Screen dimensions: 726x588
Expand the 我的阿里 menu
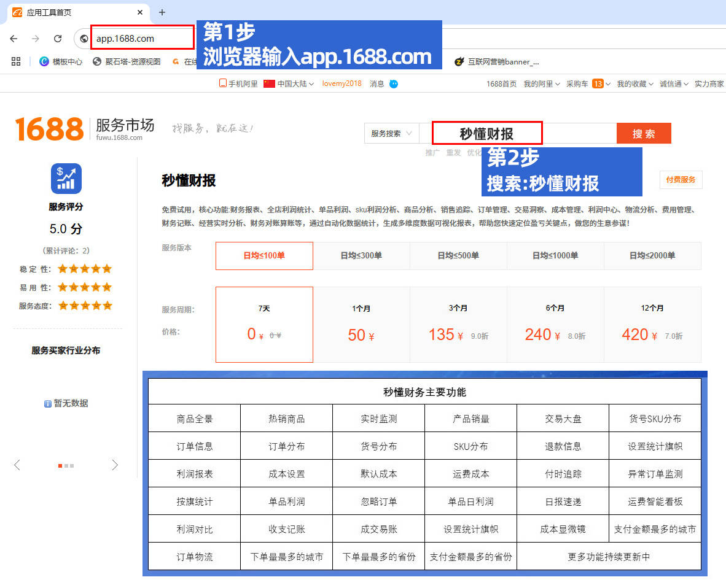(x=541, y=83)
